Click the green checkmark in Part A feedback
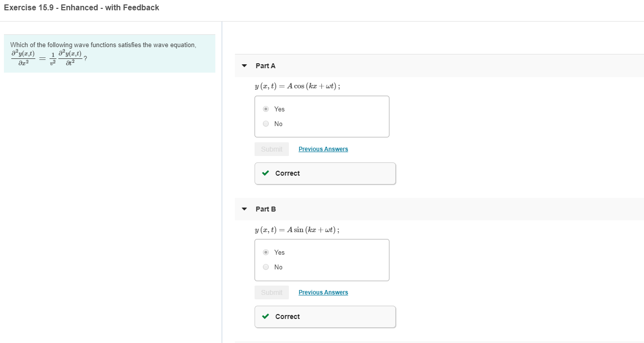The width and height of the screenshot is (644, 343). (265, 173)
